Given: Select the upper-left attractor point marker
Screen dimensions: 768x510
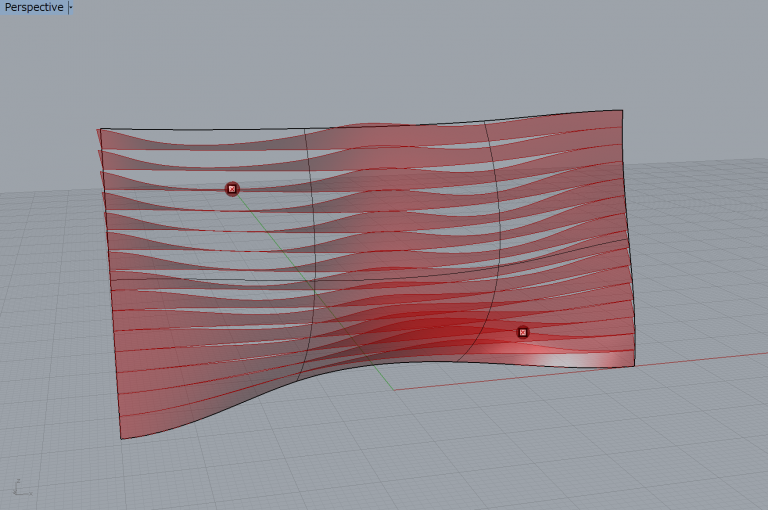Looking at the screenshot, I should 232,189.
